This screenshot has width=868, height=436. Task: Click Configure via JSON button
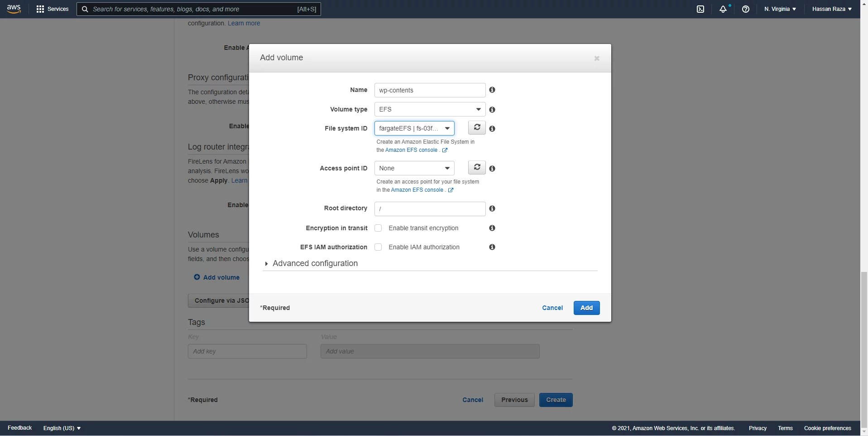(x=219, y=300)
